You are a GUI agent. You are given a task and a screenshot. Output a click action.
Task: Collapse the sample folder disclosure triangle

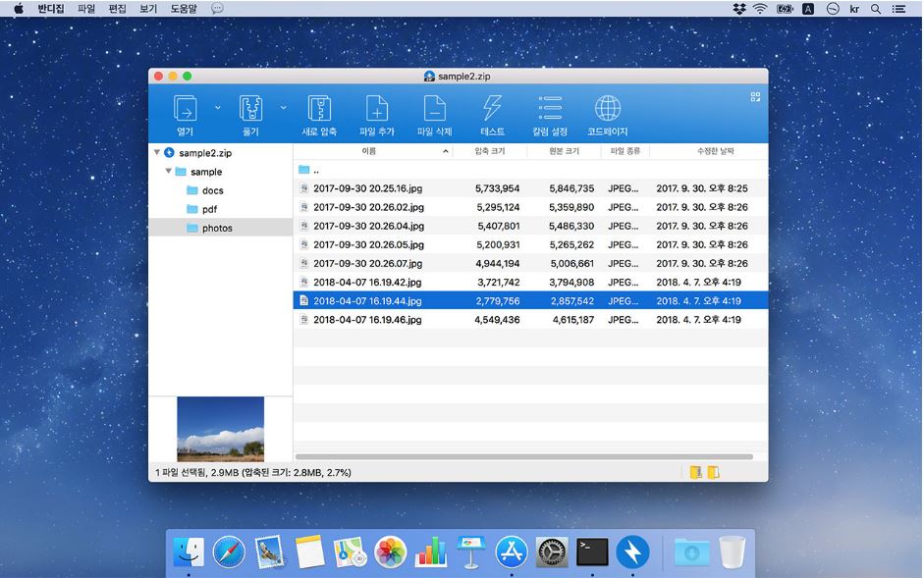[x=169, y=172]
